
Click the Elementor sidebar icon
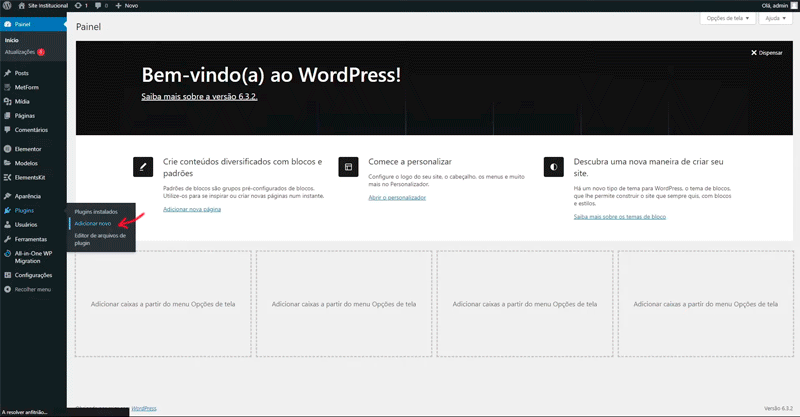tap(8, 149)
